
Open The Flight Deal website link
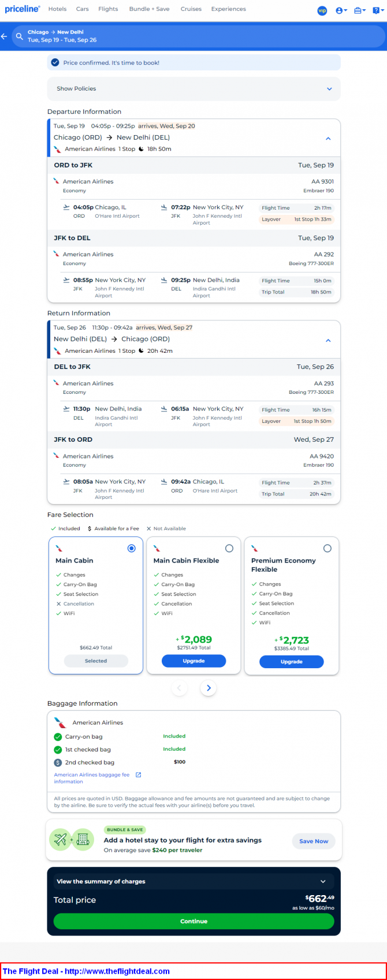pos(86,971)
